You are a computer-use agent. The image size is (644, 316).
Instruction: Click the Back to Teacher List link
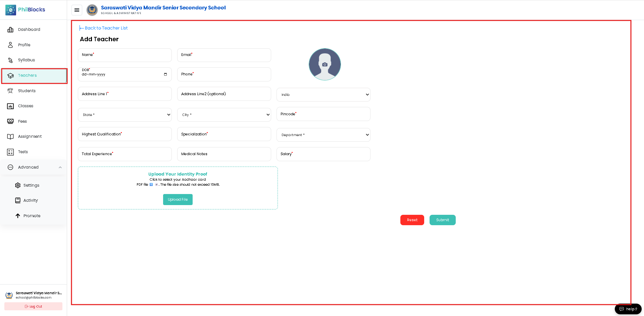tap(103, 28)
